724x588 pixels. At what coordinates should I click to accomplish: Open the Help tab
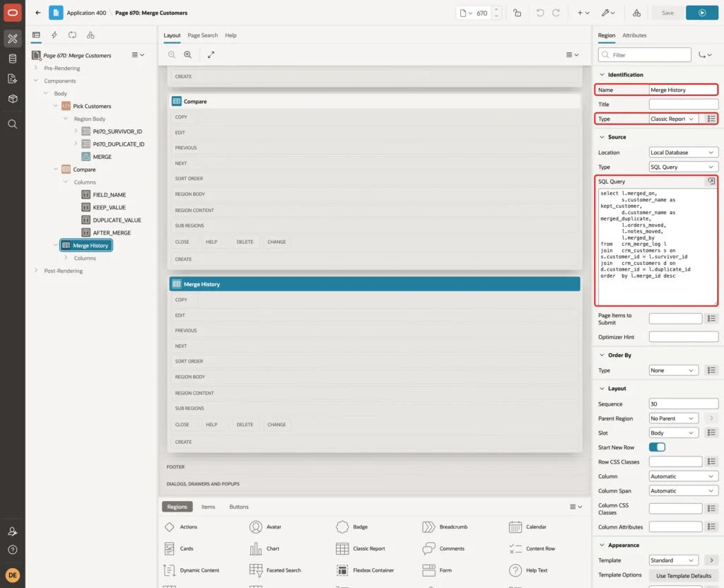231,35
